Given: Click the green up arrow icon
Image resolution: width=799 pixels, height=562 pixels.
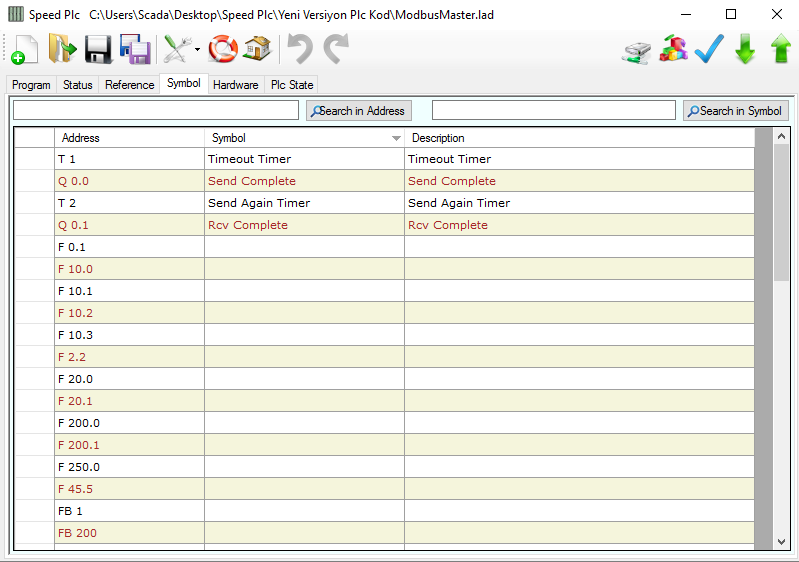Looking at the screenshot, I should click(x=780, y=49).
